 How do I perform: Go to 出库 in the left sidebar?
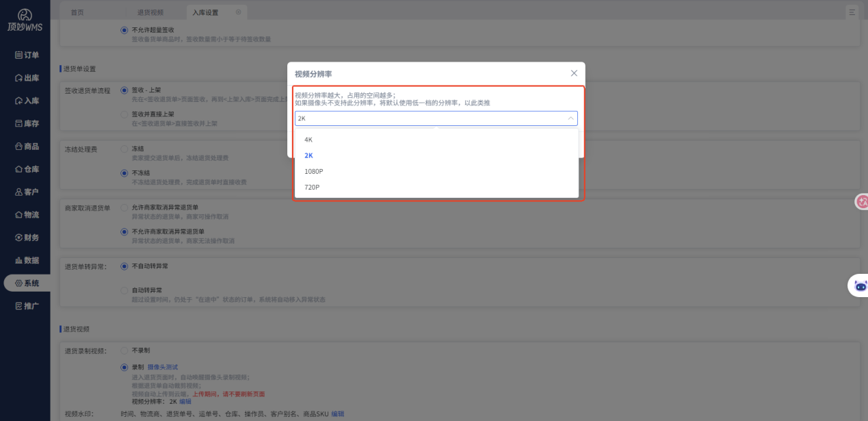tap(27, 78)
